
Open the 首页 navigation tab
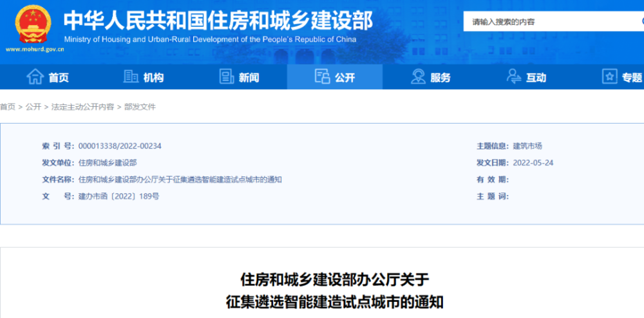(x=48, y=77)
